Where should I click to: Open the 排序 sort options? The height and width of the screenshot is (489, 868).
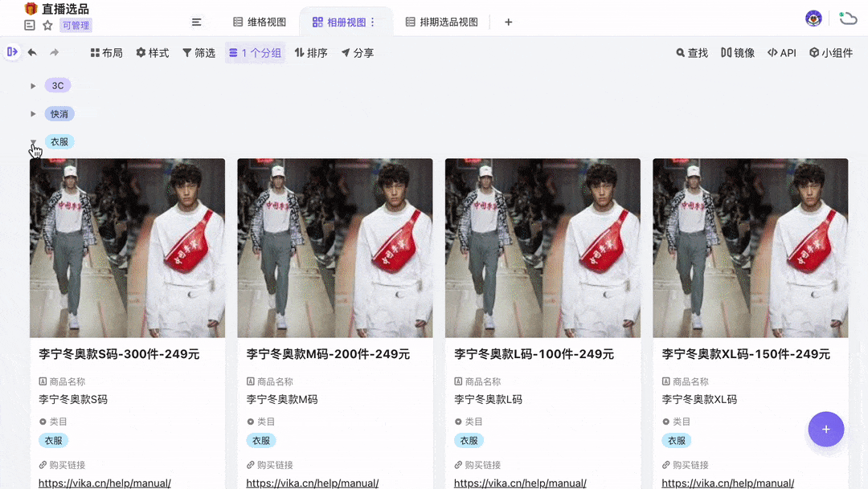310,51
